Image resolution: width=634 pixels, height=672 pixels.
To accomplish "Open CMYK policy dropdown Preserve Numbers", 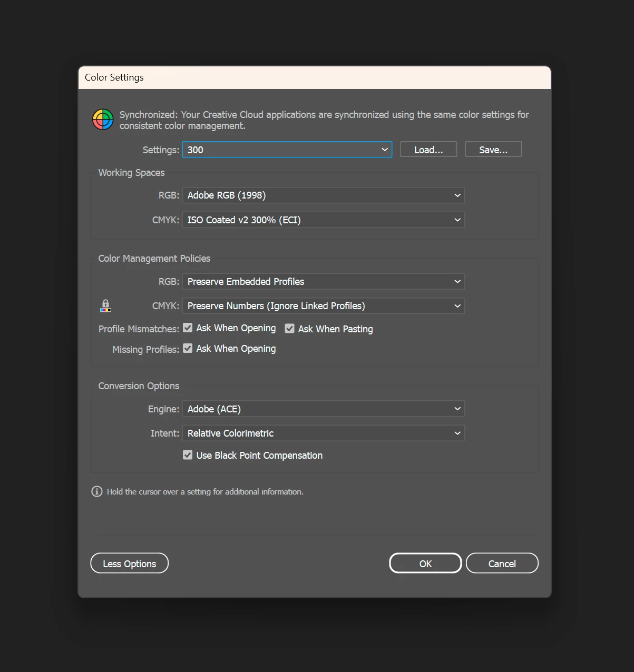I will coord(324,306).
